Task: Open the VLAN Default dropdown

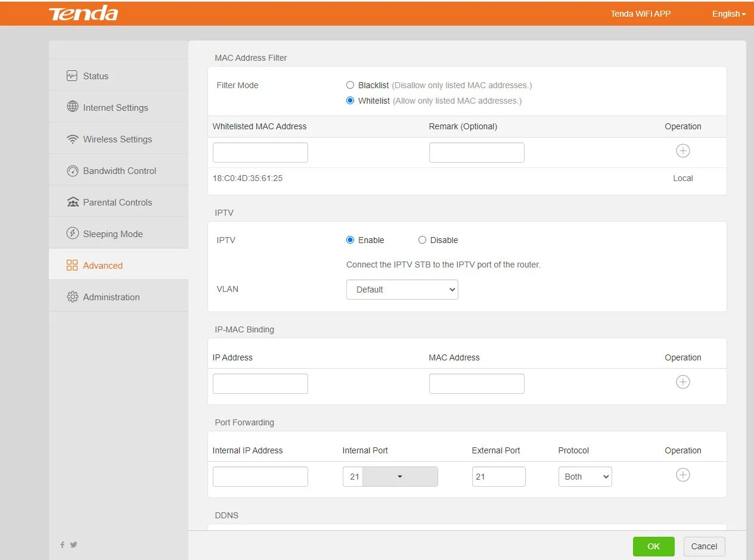Action: pos(402,290)
